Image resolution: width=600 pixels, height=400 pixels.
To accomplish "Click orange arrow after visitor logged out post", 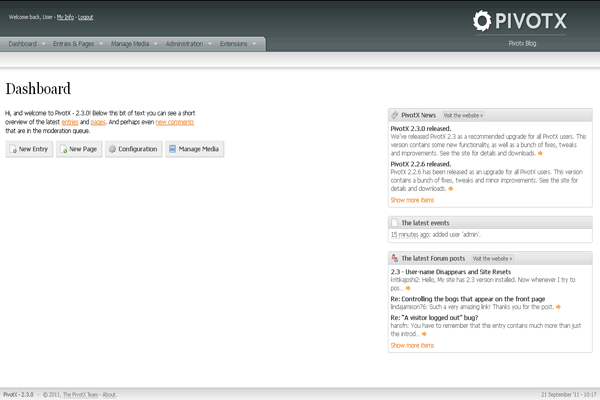I will click(424, 334).
